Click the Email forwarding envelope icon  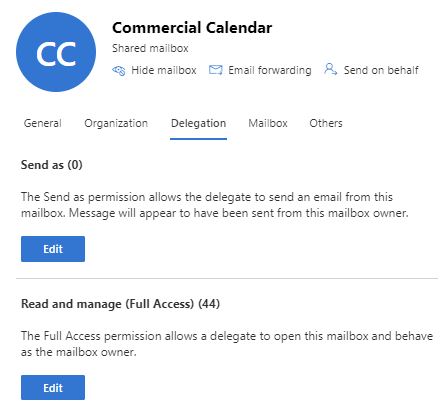(x=216, y=70)
